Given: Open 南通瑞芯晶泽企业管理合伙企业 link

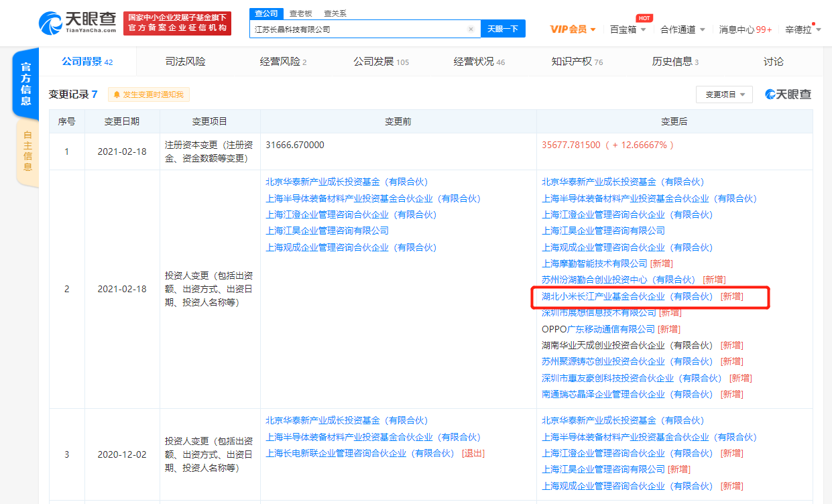Looking at the screenshot, I should point(628,394).
